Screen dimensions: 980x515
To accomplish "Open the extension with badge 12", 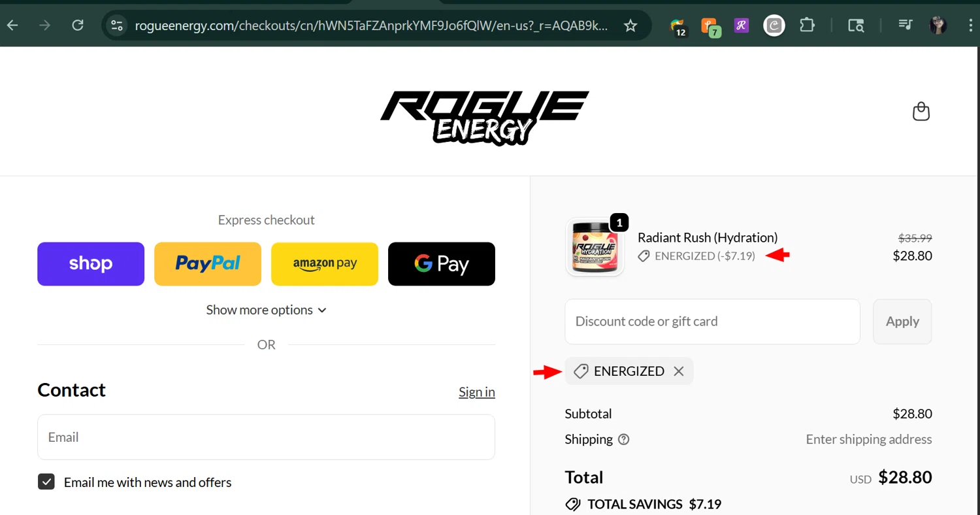I will coord(678,26).
